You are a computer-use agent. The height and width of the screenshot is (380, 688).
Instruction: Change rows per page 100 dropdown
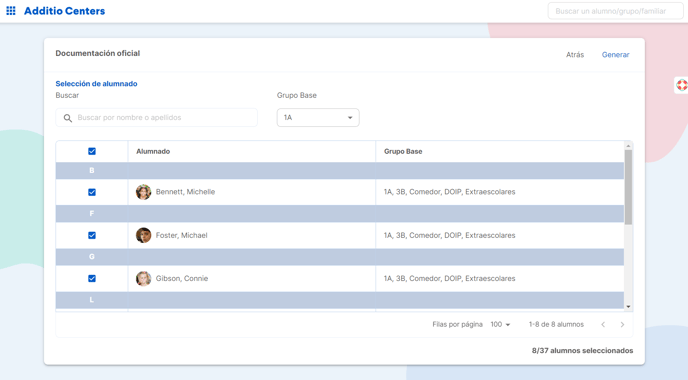[501, 325]
